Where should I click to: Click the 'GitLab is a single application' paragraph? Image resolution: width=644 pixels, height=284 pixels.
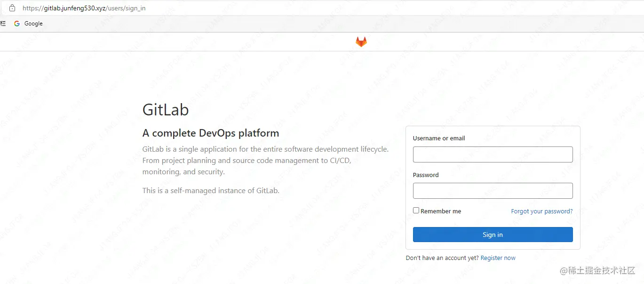(265, 161)
